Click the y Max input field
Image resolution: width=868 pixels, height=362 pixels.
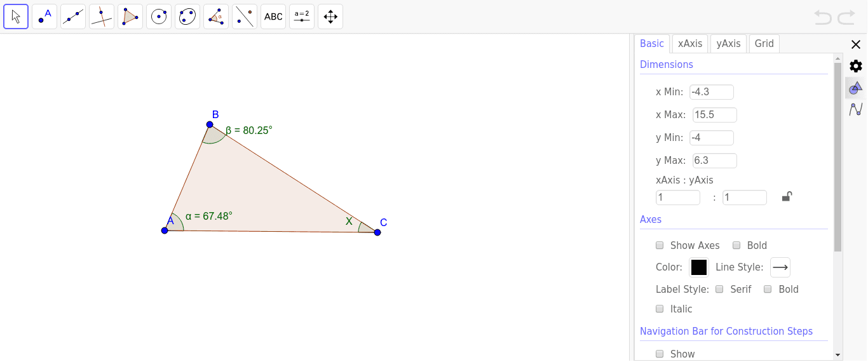point(715,161)
